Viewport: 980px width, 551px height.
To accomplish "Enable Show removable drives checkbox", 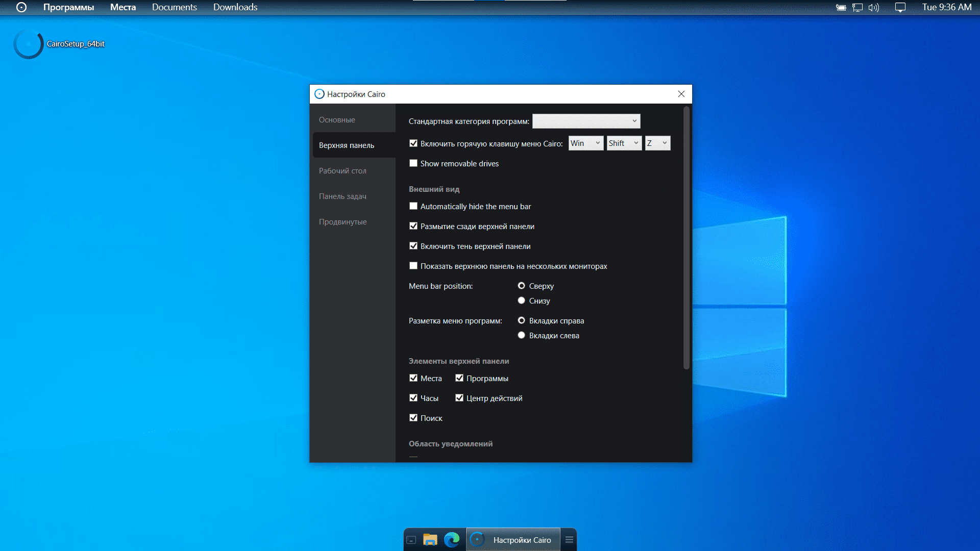I will tap(413, 163).
